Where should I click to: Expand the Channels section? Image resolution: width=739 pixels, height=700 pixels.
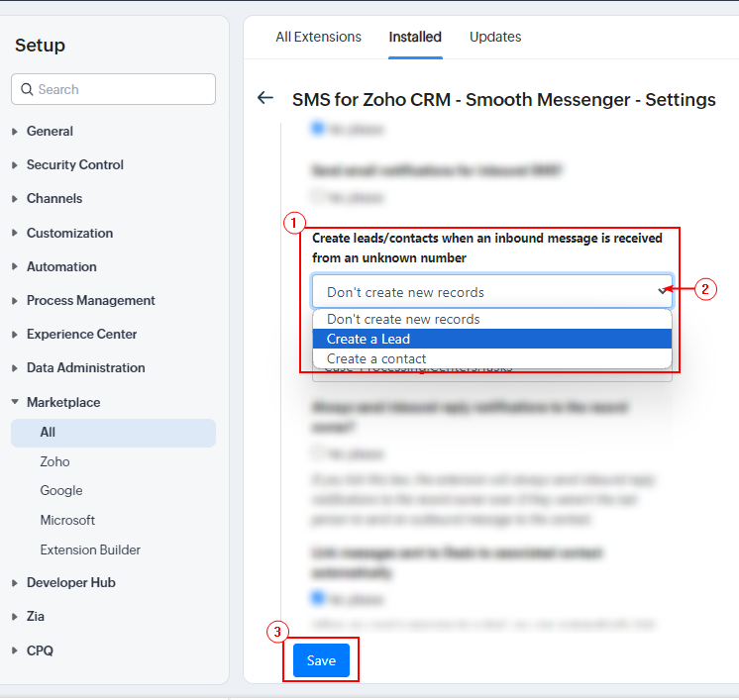click(x=54, y=198)
